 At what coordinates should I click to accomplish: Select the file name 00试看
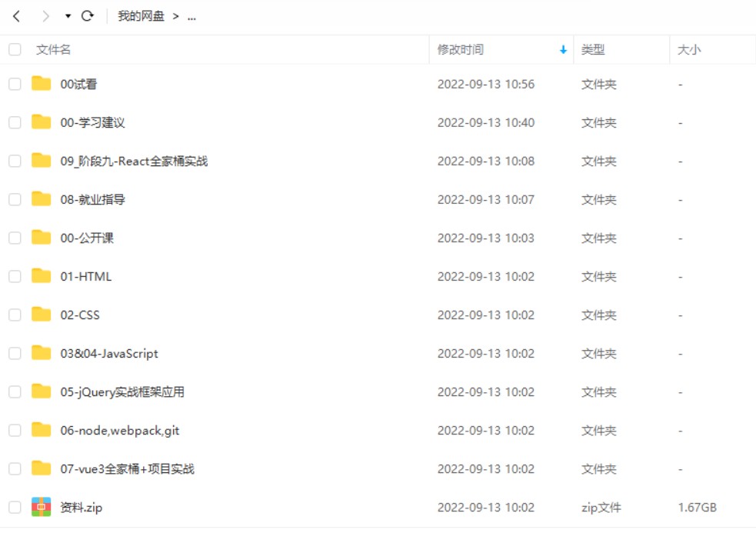[78, 85]
